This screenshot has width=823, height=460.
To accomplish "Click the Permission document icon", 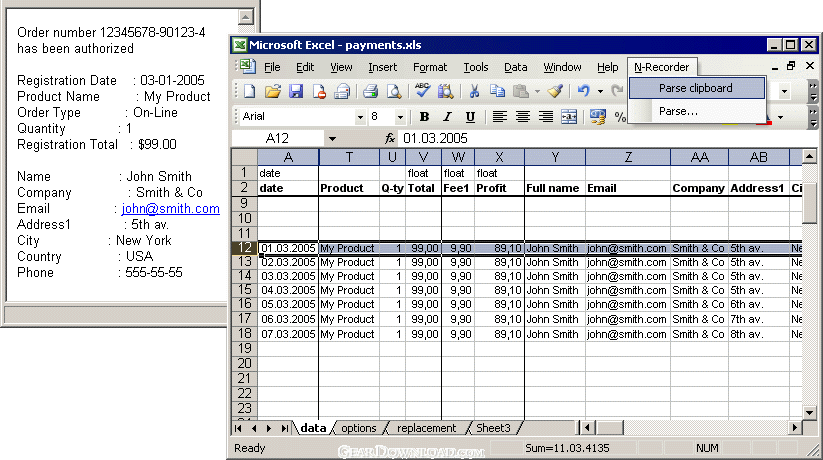I will pyautogui.click(x=319, y=91).
